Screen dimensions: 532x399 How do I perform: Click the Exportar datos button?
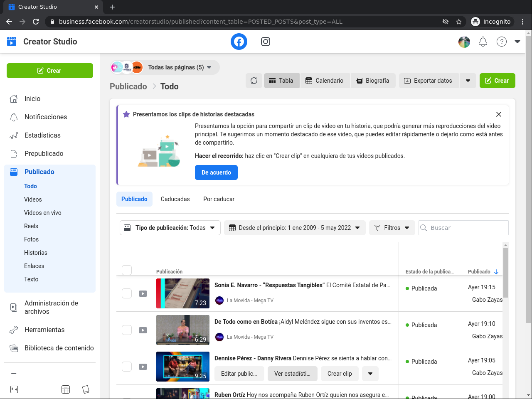[429, 81]
